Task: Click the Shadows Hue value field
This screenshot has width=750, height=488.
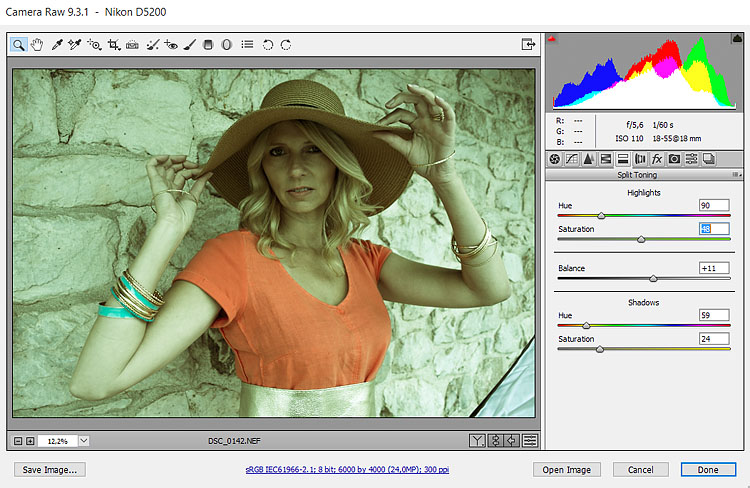Action: tap(714, 316)
